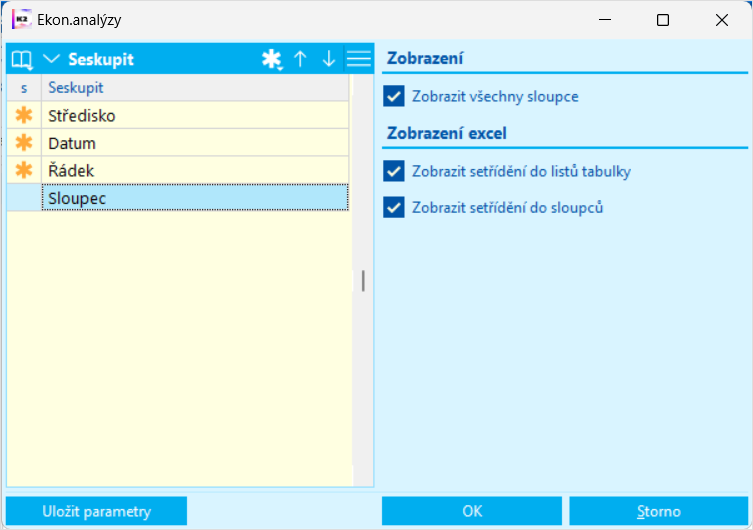Uncheck Zobrazit všechny sloupce checkbox
Image resolution: width=753 pixels, height=530 pixels.
coord(394,97)
